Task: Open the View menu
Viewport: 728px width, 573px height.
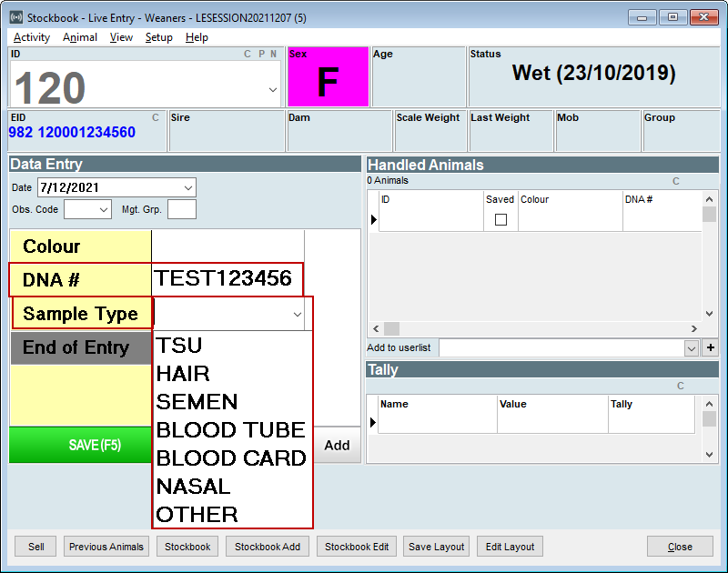Action: pos(121,37)
